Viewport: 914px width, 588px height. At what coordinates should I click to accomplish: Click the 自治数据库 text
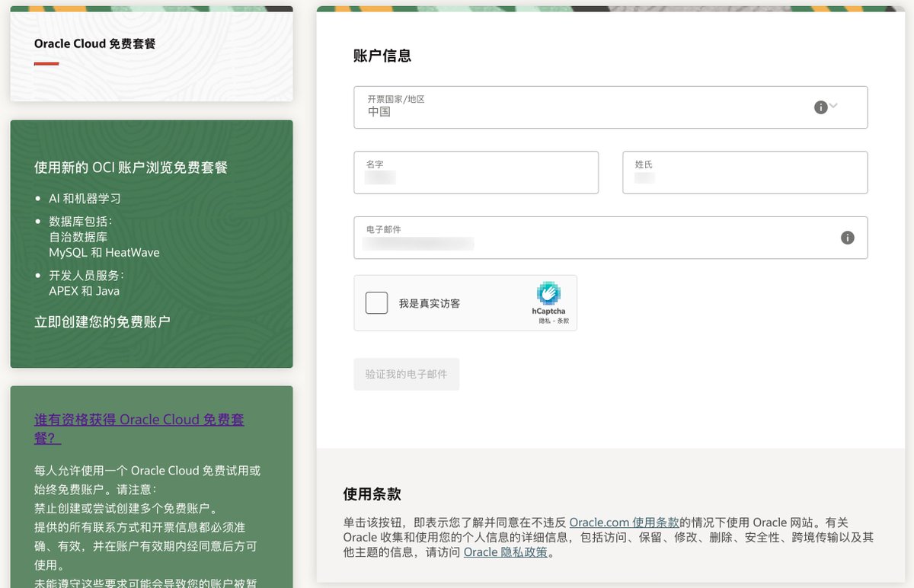click(78, 237)
